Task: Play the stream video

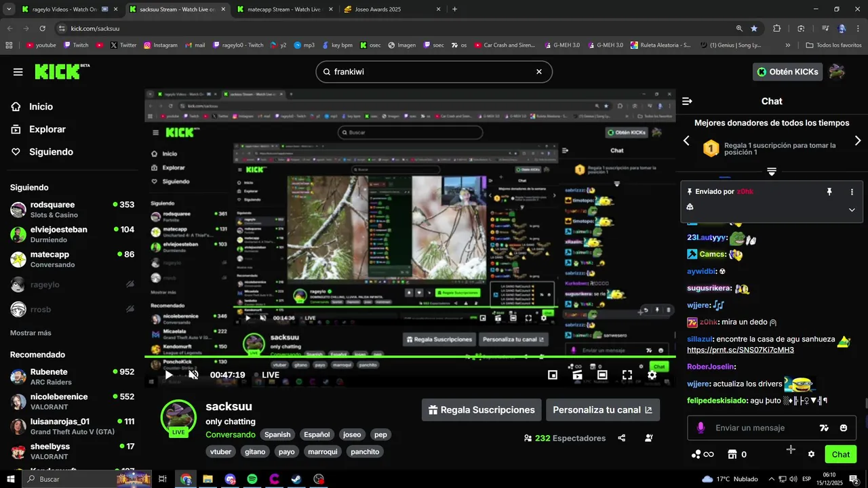Action: click(x=169, y=375)
